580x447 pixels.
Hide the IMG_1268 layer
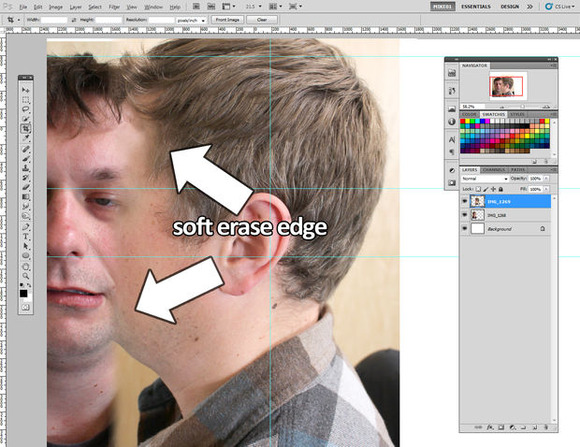tap(465, 215)
